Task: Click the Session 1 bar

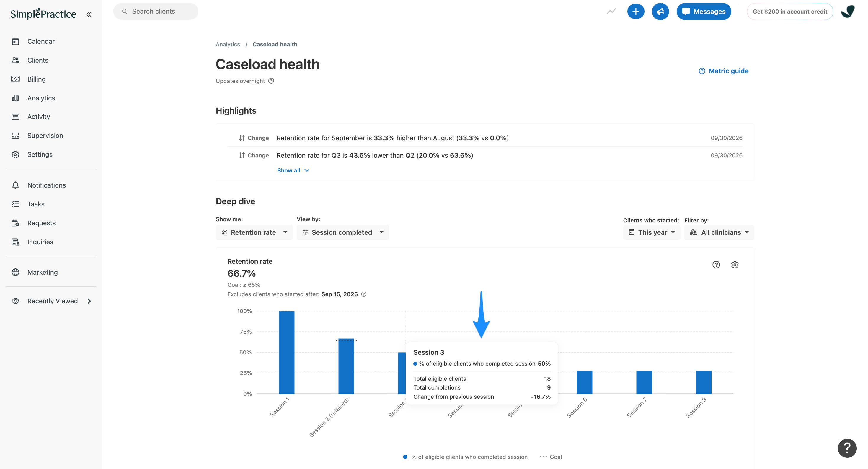Action: (286, 352)
